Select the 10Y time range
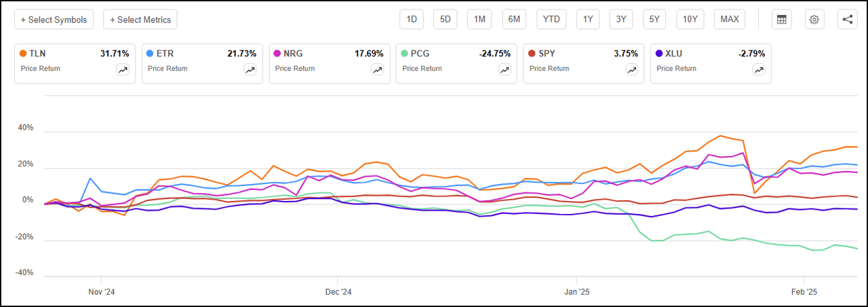Image resolution: width=868 pixels, height=307 pixels. pos(690,20)
